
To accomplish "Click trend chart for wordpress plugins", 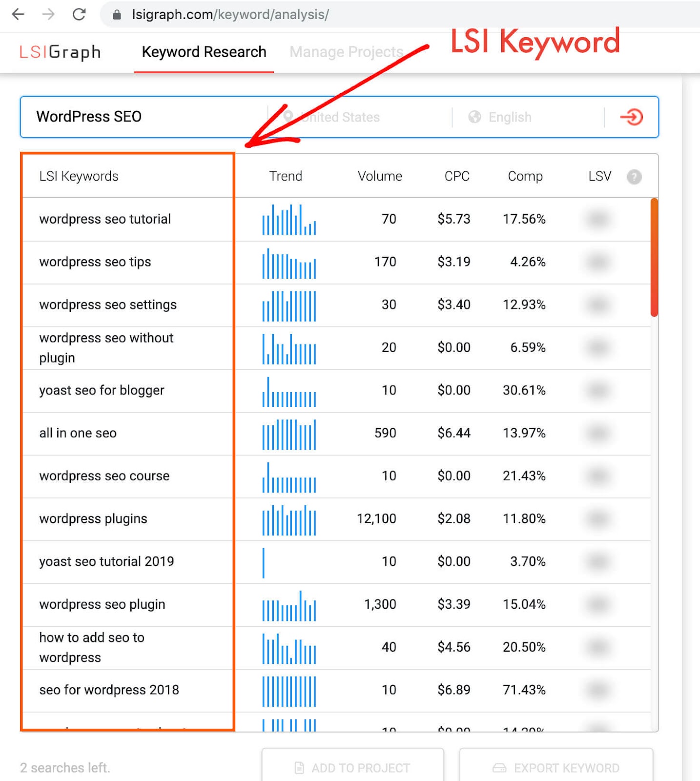I will point(289,520).
